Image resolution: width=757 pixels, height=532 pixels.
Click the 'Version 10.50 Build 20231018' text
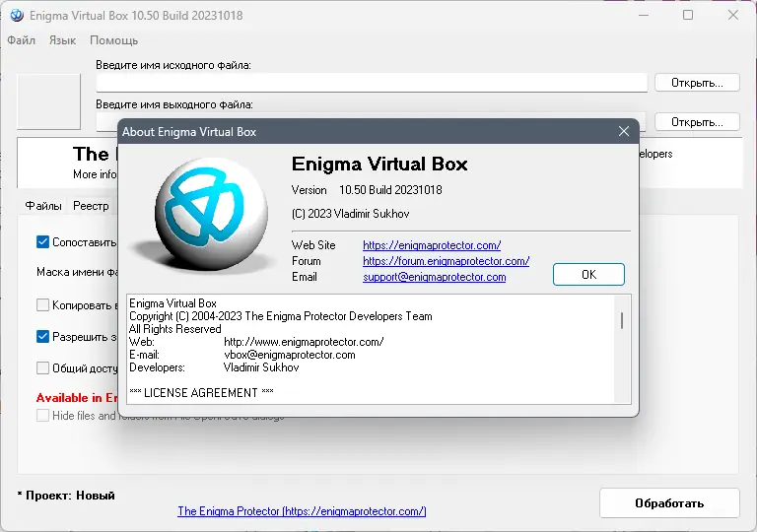point(367,190)
